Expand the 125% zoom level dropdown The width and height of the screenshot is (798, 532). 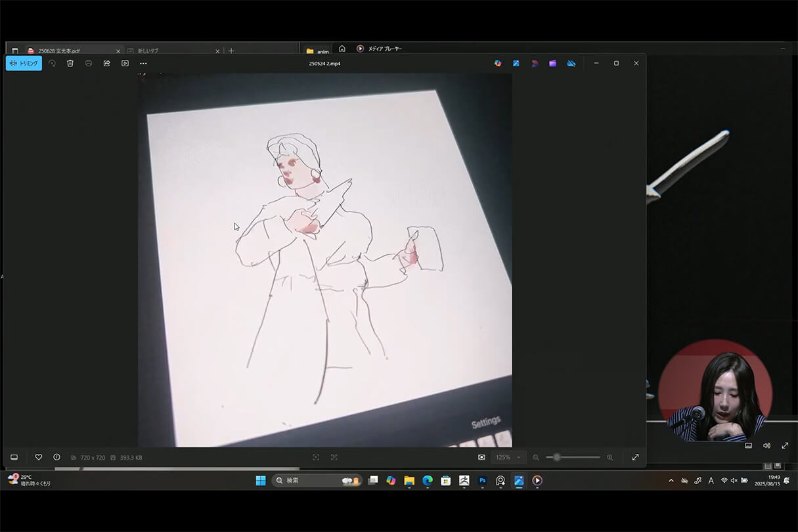coord(508,457)
